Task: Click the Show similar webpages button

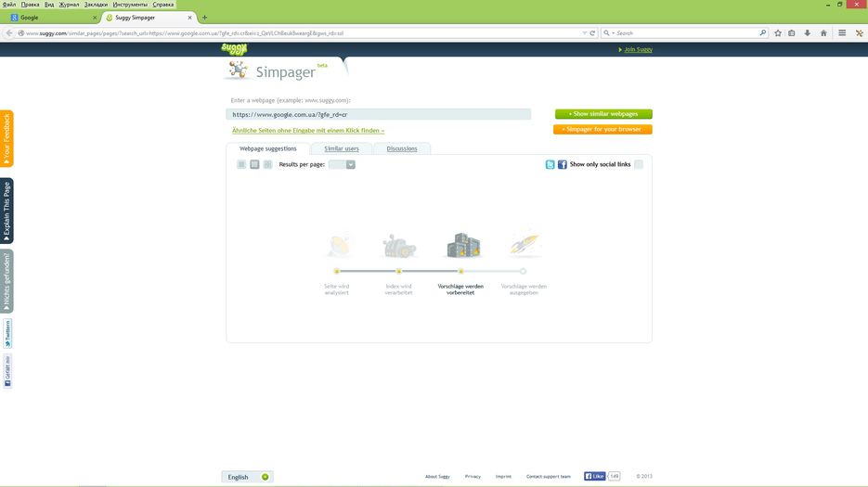Action: pyautogui.click(x=603, y=114)
